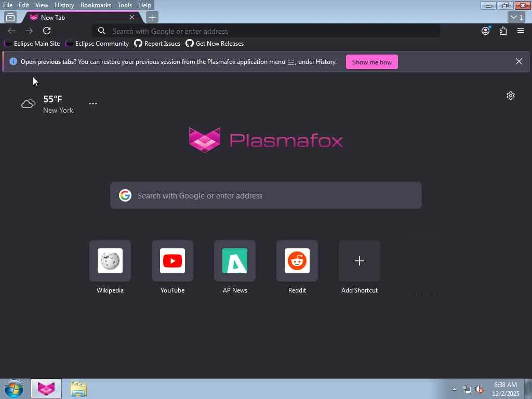Open the Plasmafox application hamburger menu
Screen dimensions: 532x399
(x=521, y=31)
